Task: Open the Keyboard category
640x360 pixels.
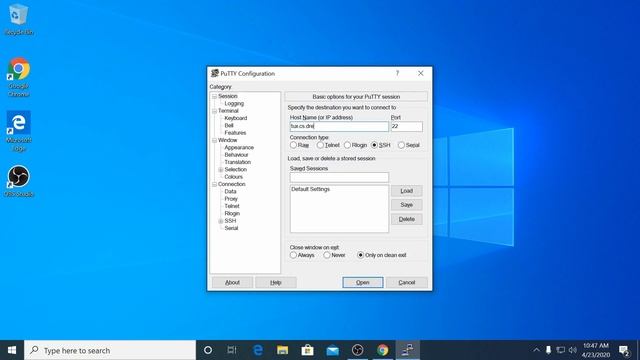Action: click(x=236, y=118)
